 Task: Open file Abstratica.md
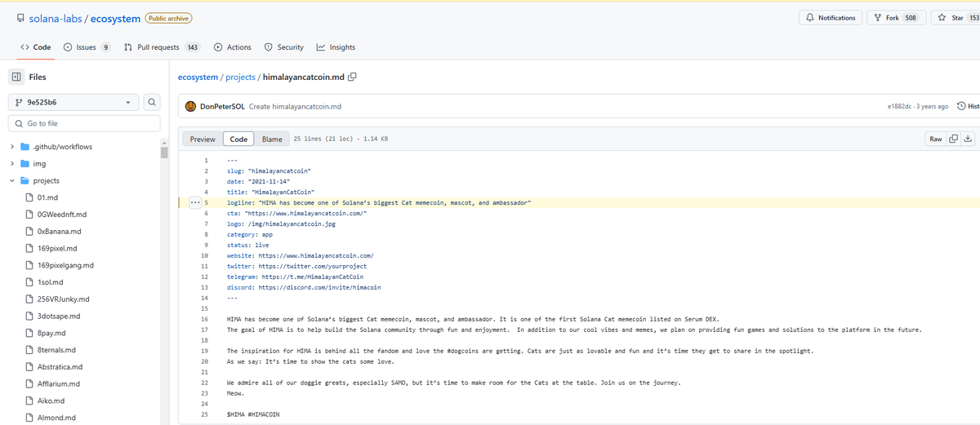coord(59,367)
